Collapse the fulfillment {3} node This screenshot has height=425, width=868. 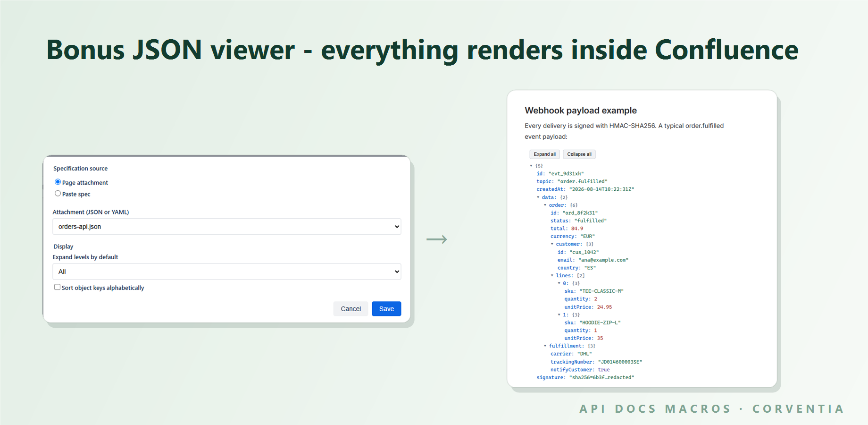(545, 346)
